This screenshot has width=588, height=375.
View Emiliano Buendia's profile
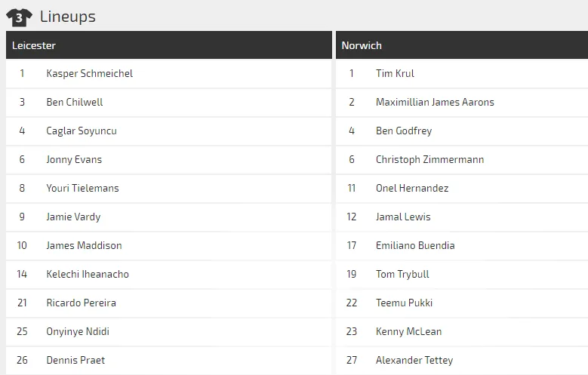(x=415, y=245)
